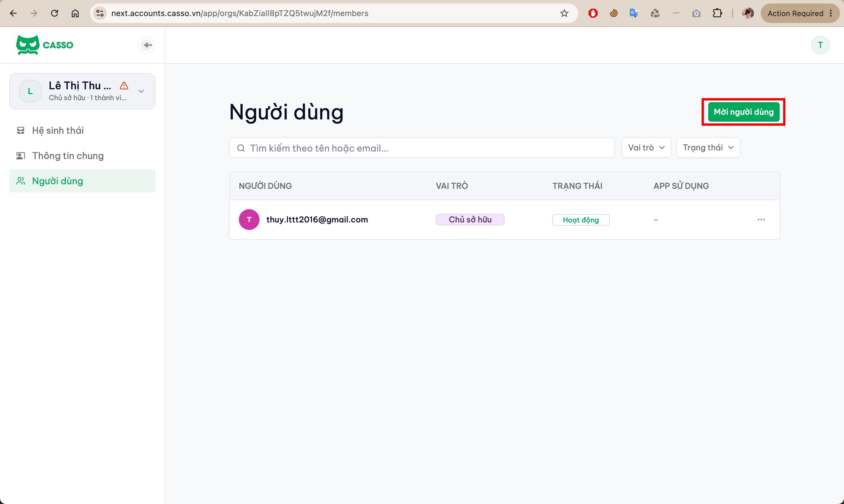
Task: Focus the search by name or email field
Action: [x=421, y=148]
